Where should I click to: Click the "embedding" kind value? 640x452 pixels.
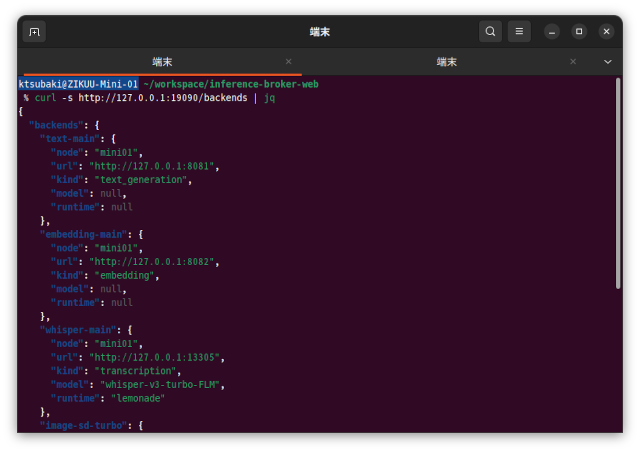pyautogui.click(x=124, y=275)
